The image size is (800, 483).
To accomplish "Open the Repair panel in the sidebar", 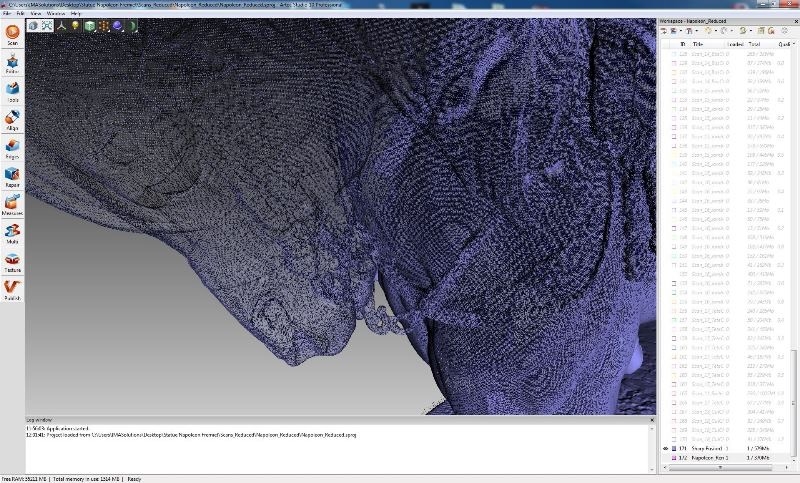I will pos(12,177).
